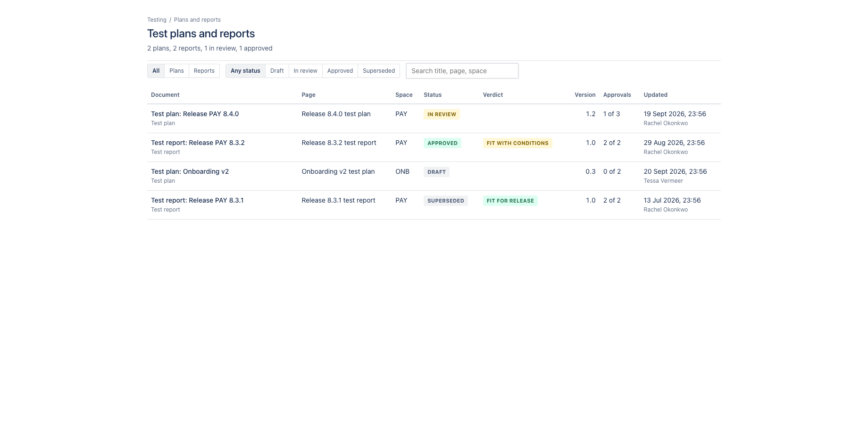The image size is (868, 425).
Task: Click the FIT FOR RELEASE verdict badge
Action: coord(510,201)
